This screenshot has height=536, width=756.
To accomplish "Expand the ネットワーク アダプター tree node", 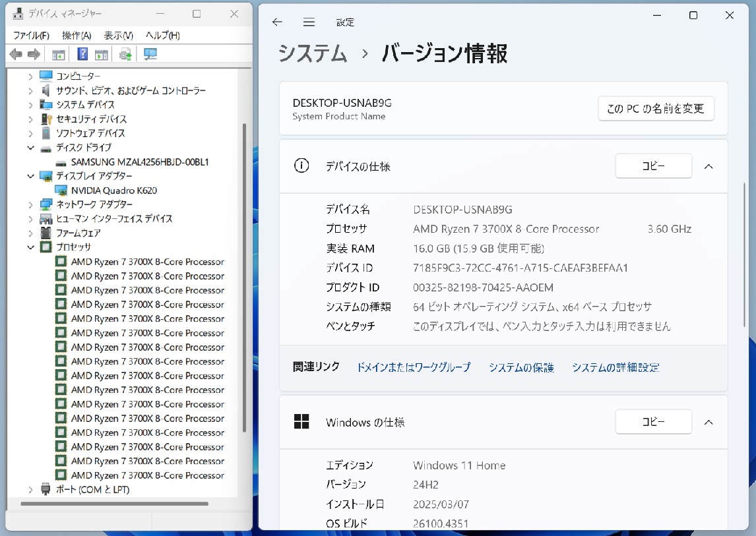I will 31,204.
